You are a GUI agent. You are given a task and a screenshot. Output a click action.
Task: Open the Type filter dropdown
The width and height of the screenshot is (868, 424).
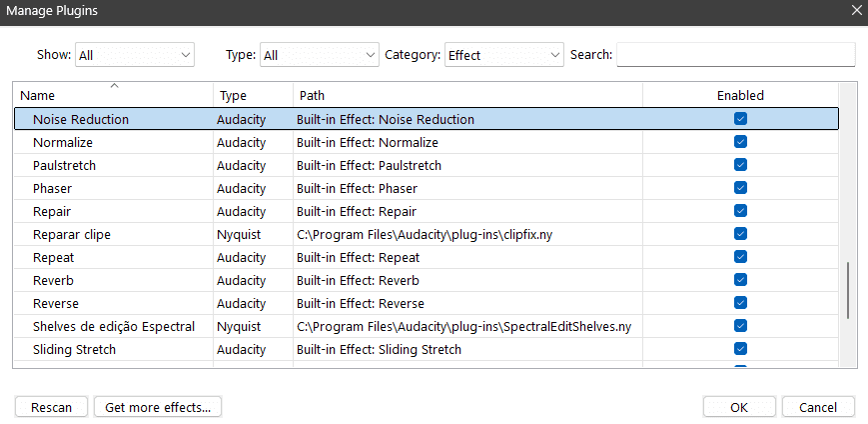click(320, 55)
